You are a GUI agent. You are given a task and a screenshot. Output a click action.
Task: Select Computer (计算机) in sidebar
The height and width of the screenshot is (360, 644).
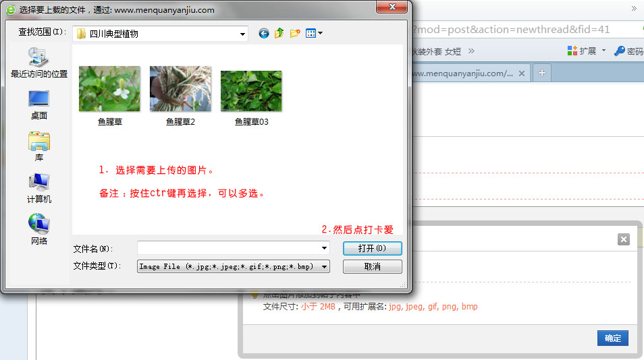click(39, 188)
